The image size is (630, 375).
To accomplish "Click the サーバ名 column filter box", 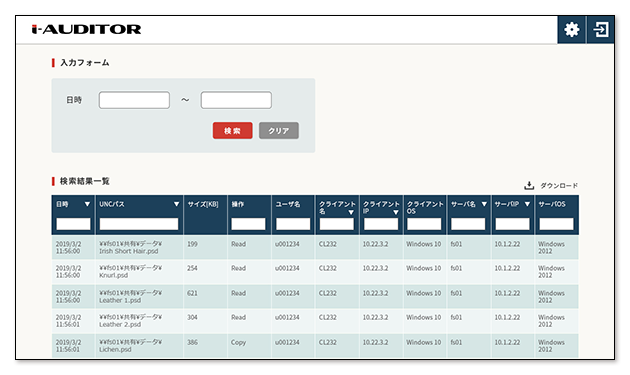I will 468,224.
